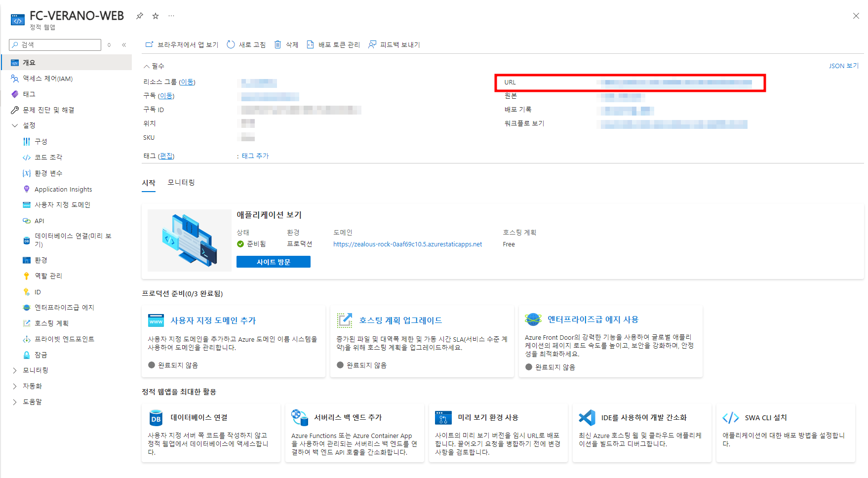Delete the static web app (삭제)
868x478 pixels.
tap(286, 45)
